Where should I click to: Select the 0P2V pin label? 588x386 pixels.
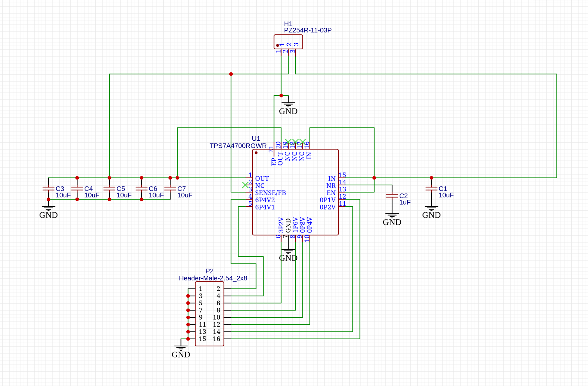coord(328,207)
